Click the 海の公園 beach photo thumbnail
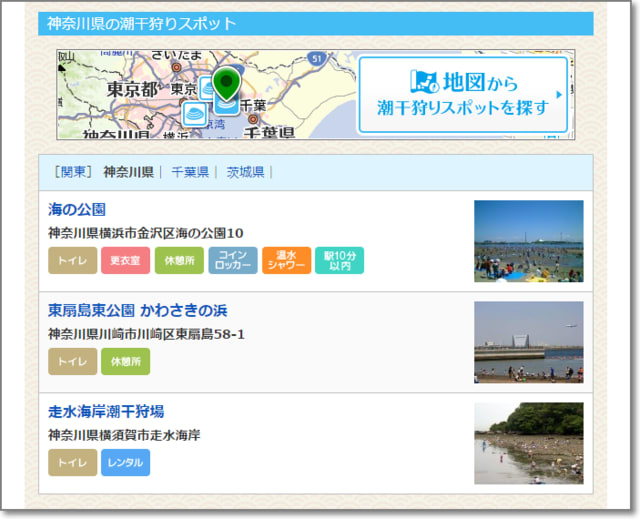This screenshot has height=519, width=640. (528, 241)
